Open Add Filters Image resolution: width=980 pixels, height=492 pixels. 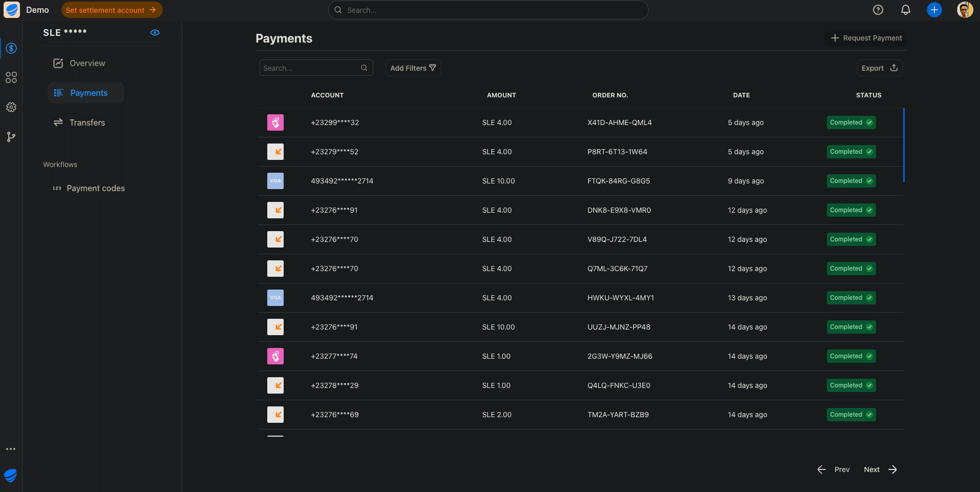pyautogui.click(x=413, y=68)
